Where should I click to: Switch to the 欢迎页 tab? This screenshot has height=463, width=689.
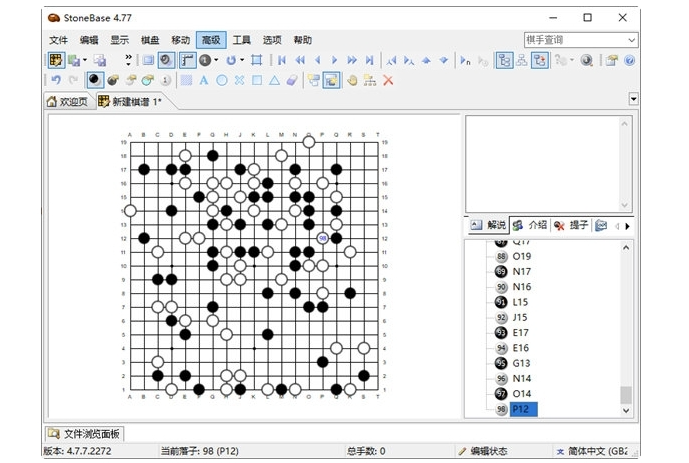tap(67, 102)
